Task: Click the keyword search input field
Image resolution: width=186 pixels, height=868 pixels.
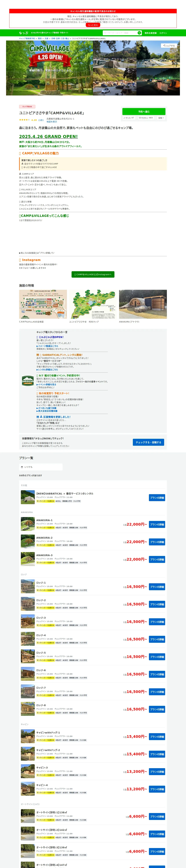Action: point(120,33)
